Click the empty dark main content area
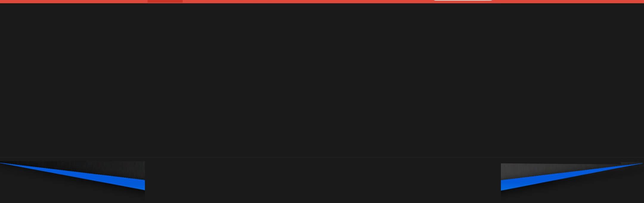 coord(322,80)
